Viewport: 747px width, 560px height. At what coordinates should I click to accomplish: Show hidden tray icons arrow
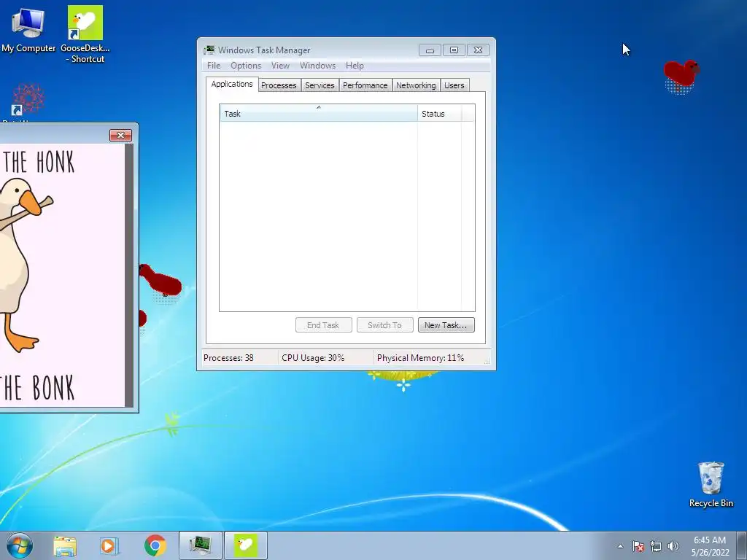tap(620, 546)
